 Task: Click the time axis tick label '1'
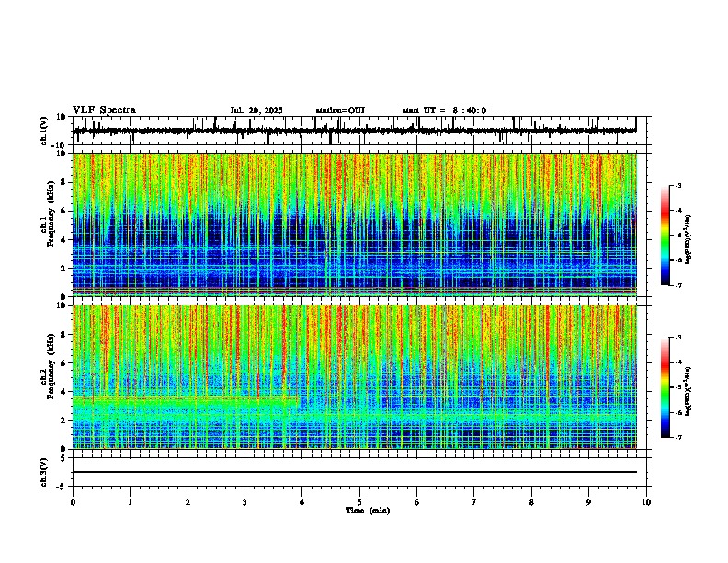130,502
